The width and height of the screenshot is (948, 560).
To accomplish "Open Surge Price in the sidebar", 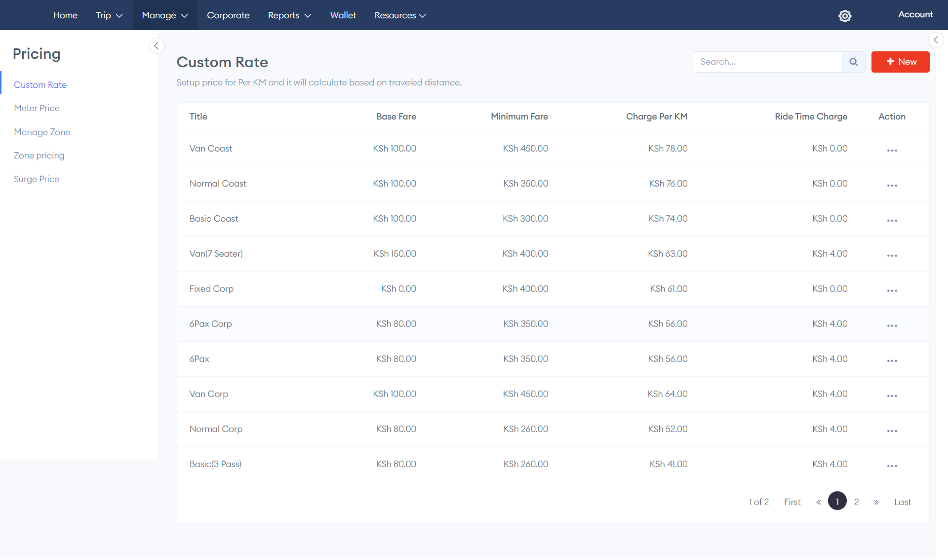I will 37,179.
